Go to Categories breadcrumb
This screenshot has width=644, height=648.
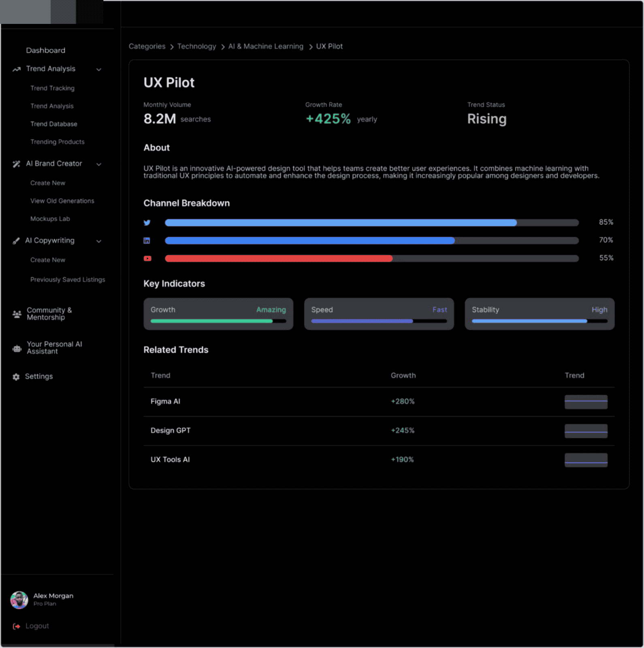coord(147,47)
